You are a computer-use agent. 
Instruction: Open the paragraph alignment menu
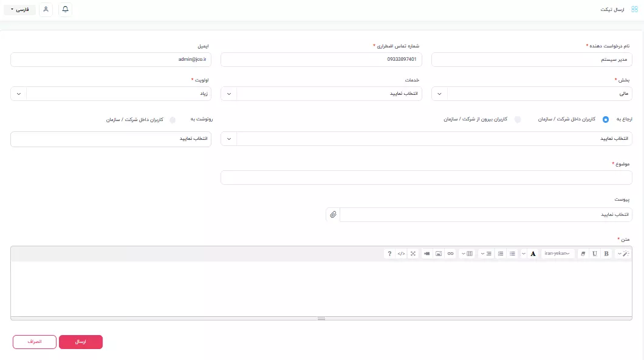(486, 254)
